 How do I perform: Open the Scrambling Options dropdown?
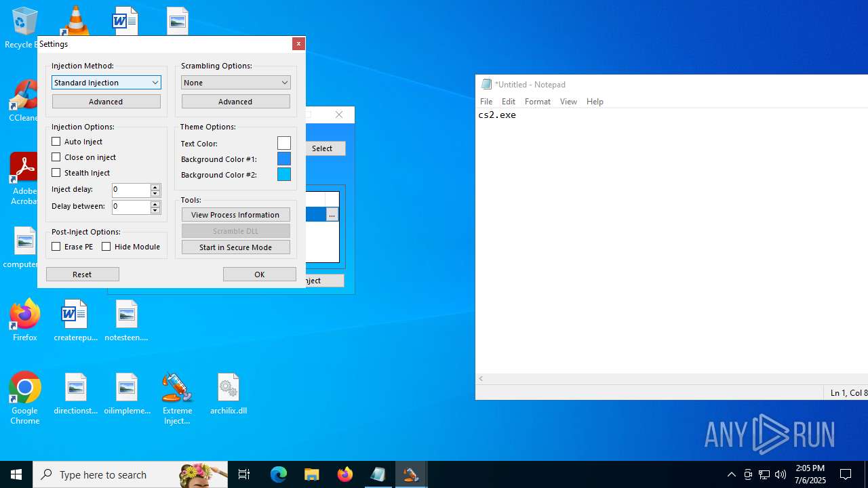[236, 82]
